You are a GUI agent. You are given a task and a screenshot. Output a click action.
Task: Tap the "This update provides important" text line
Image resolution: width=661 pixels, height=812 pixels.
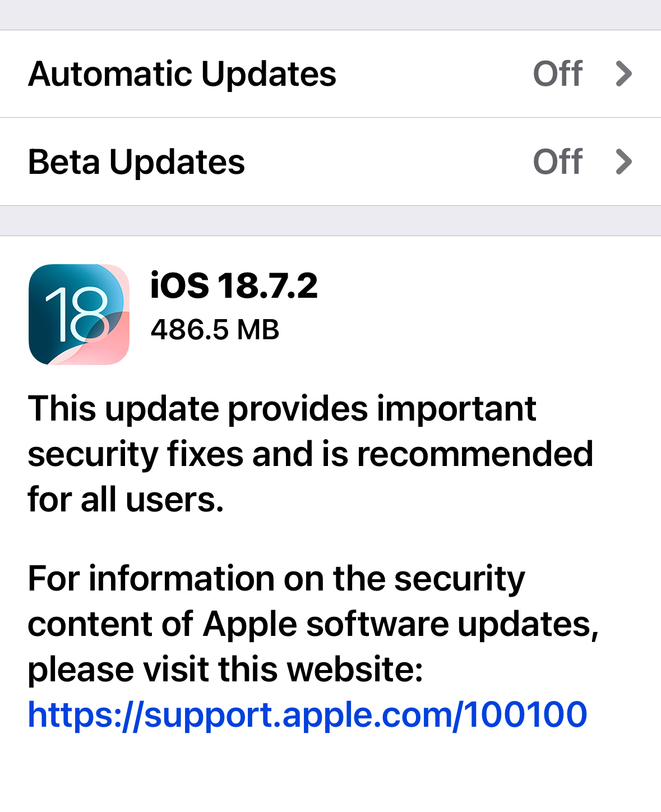[x=282, y=408]
